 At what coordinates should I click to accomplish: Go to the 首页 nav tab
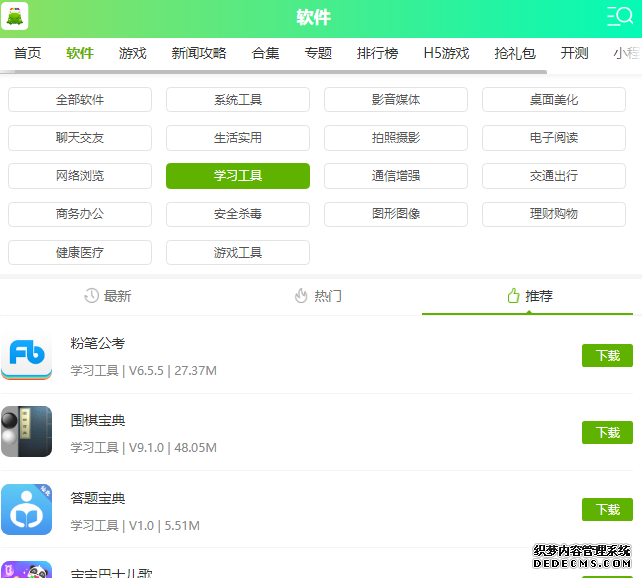(27, 53)
